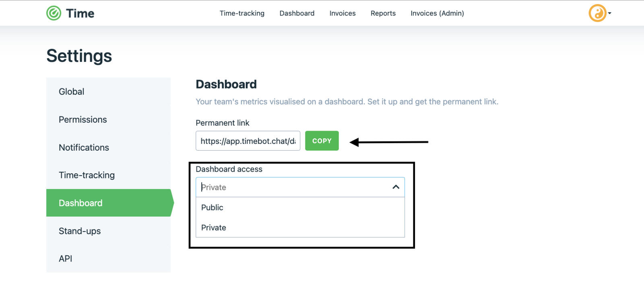Open the Notifications settings tab

tap(108, 148)
